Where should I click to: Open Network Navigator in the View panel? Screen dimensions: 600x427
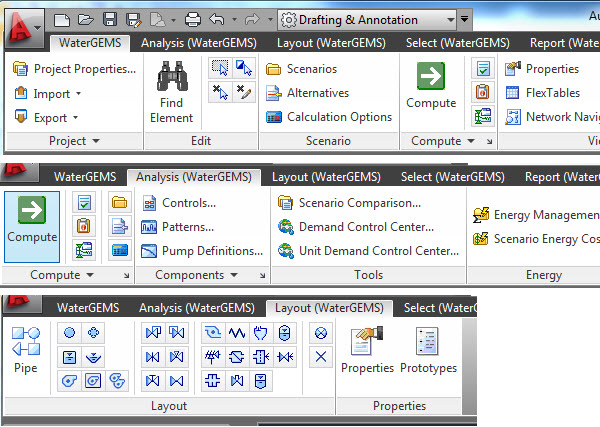click(x=552, y=117)
